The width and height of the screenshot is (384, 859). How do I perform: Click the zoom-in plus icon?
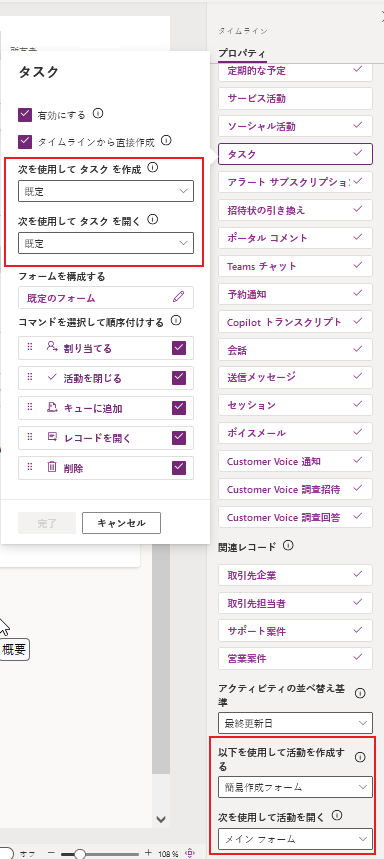[x=148, y=853]
